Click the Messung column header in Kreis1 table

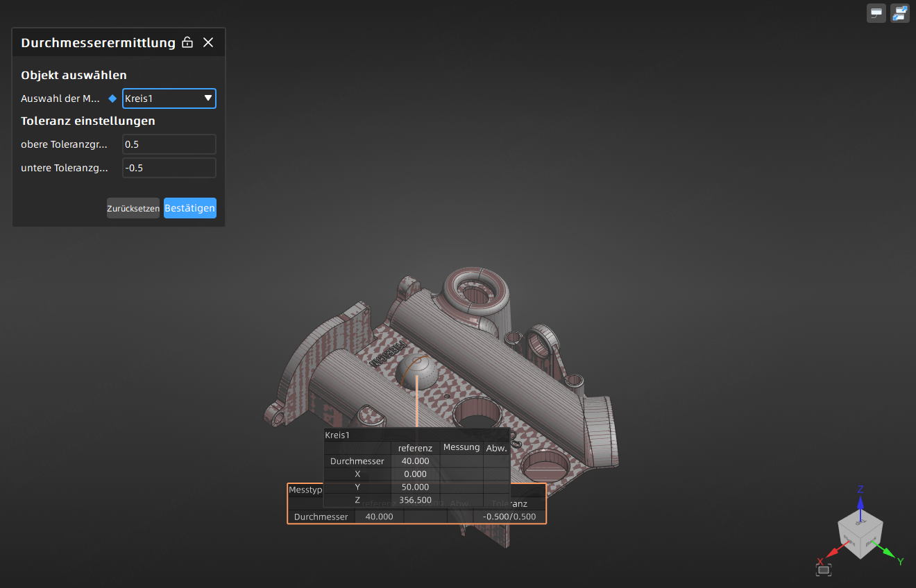(x=461, y=447)
